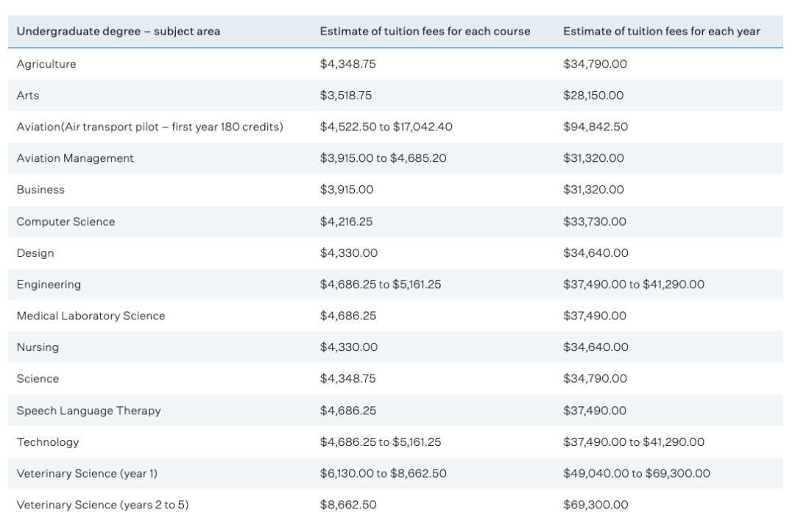Select the Design subject cell
The width and height of the screenshot is (795, 532).
35,253
